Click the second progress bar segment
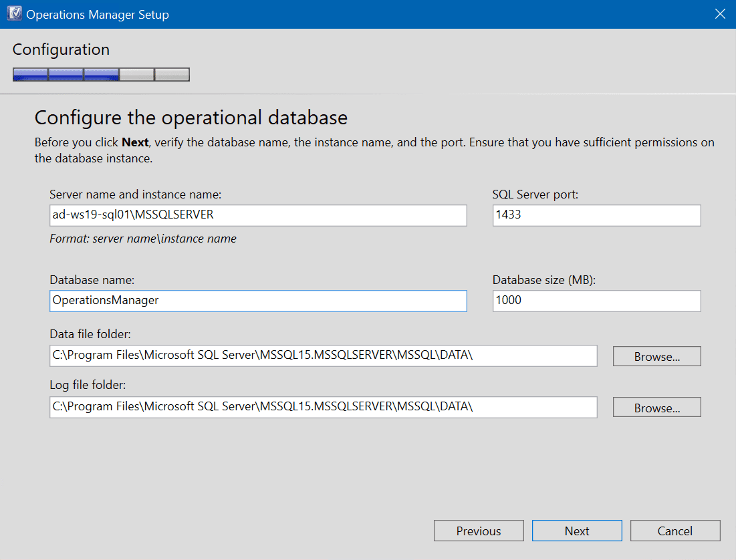The width and height of the screenshot is (736, 560). coord(66,74)
